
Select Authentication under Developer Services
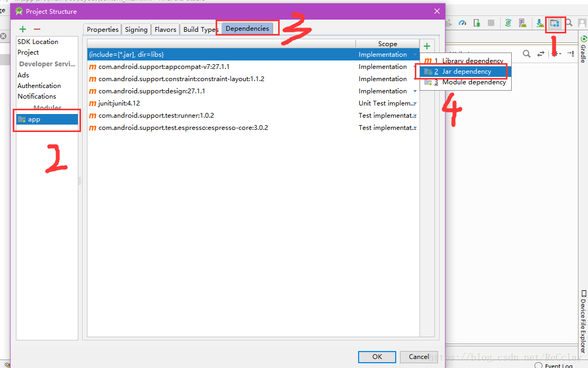pyautogui.click(x=39, y=85)
